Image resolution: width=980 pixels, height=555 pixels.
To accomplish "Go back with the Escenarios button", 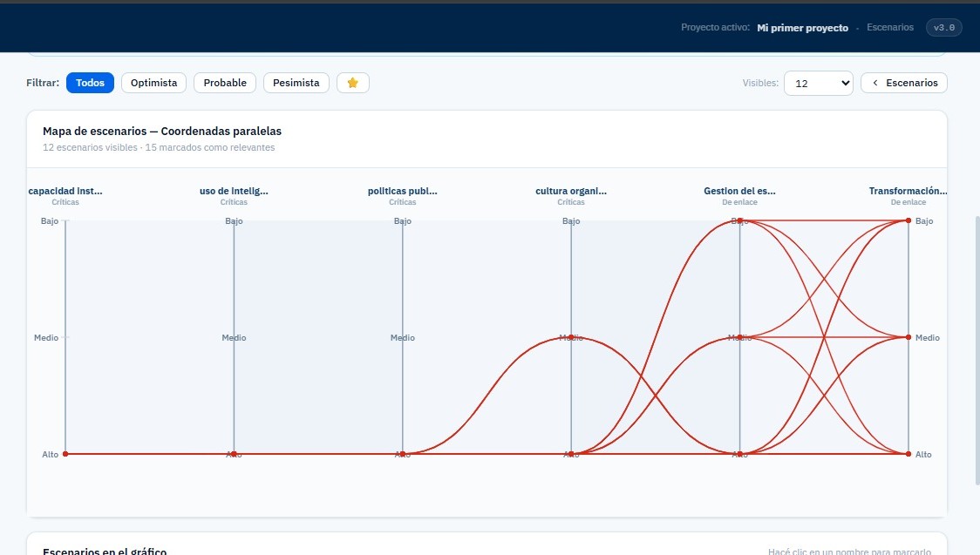I will [903, 83].
